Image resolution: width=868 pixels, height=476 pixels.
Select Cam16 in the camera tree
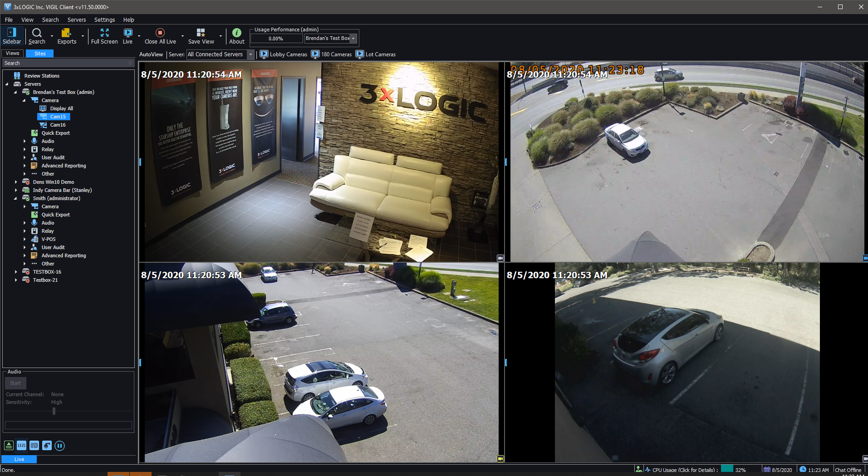click(x=58, y=124)
